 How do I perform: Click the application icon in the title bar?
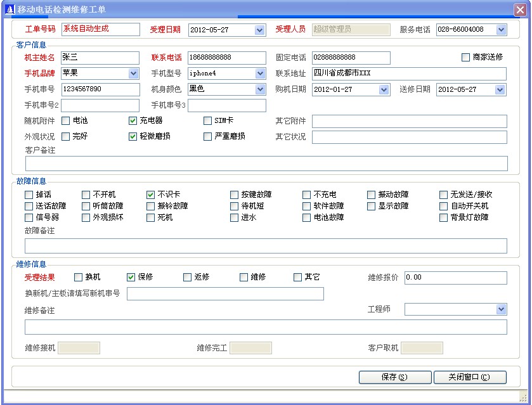[10, 9]
